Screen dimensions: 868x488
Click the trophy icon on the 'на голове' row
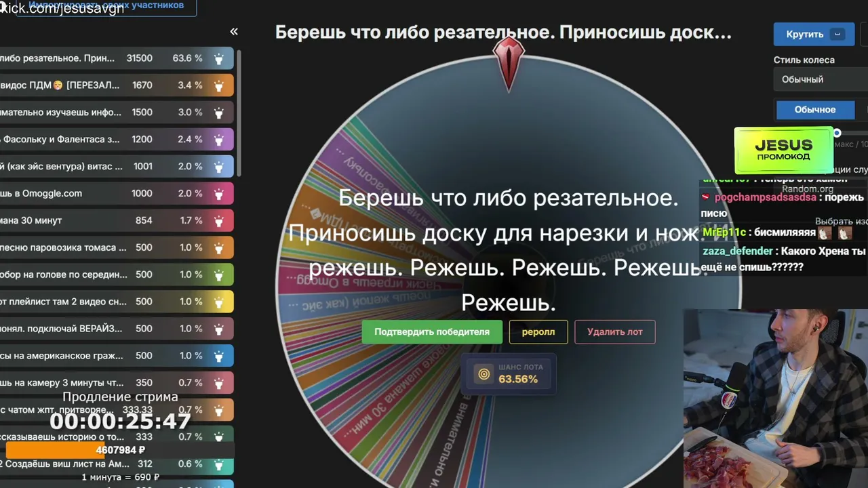(219, 275)
